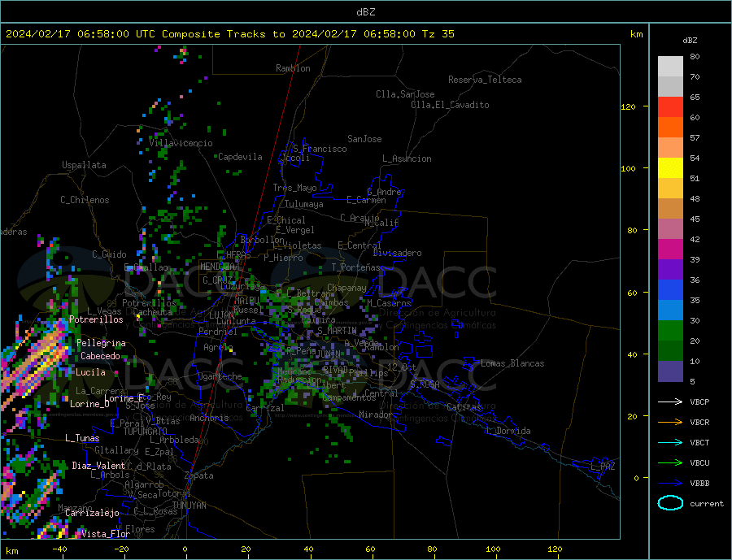Screen dimensions: 732x560
Task: Click the cyan VBCT arrow legend icon
Action: pos(670,442)
